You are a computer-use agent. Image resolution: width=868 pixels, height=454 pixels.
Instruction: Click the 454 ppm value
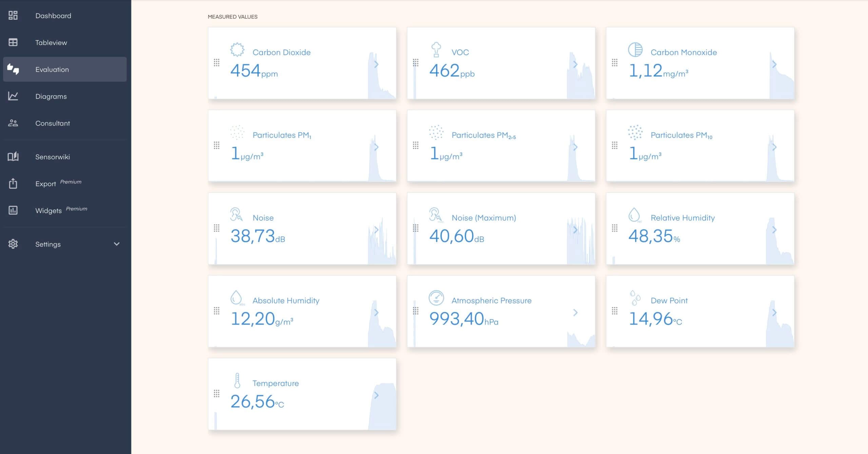click(x=254, y=71)
